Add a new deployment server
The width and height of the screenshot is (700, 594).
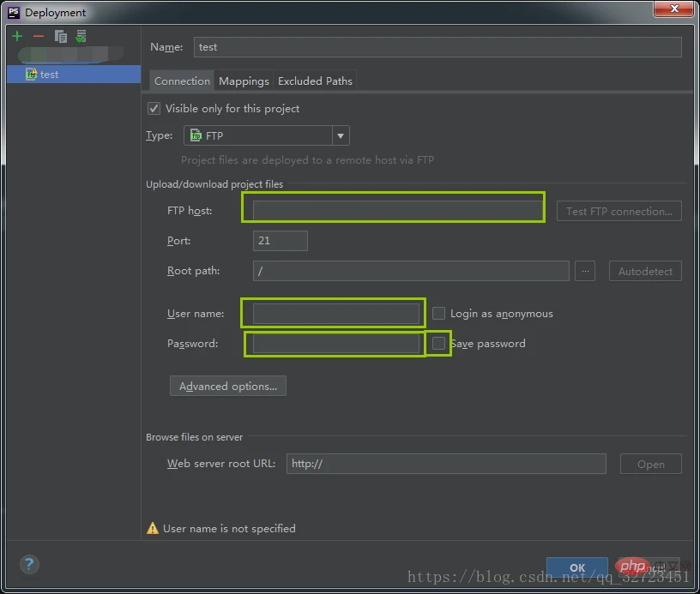click(17, 36)
